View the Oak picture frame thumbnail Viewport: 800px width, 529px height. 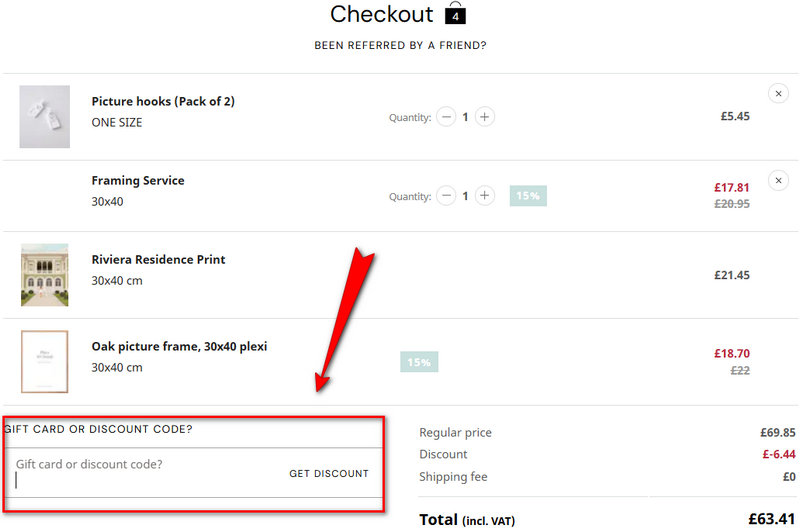pyautogui.click(x=45, y=362)
